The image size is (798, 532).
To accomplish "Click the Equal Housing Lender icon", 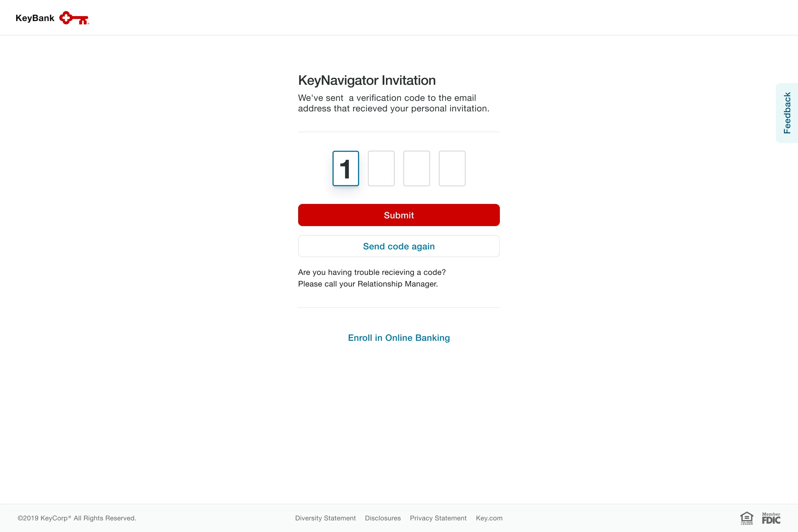I will click(746, 518).
